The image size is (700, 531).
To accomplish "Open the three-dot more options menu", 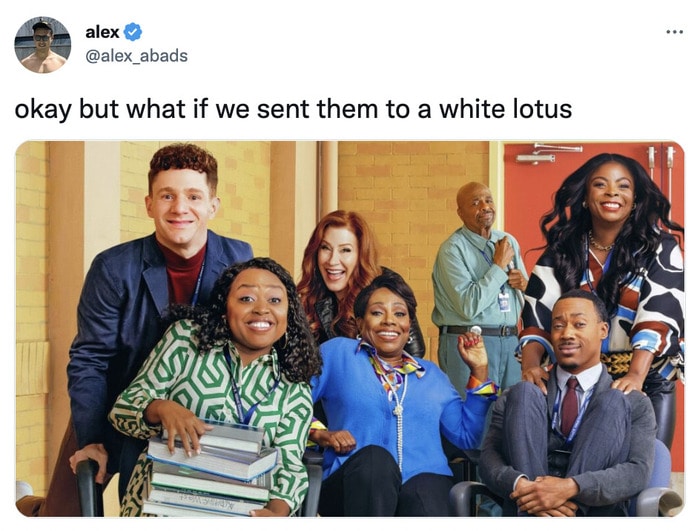I will point(674,32).
